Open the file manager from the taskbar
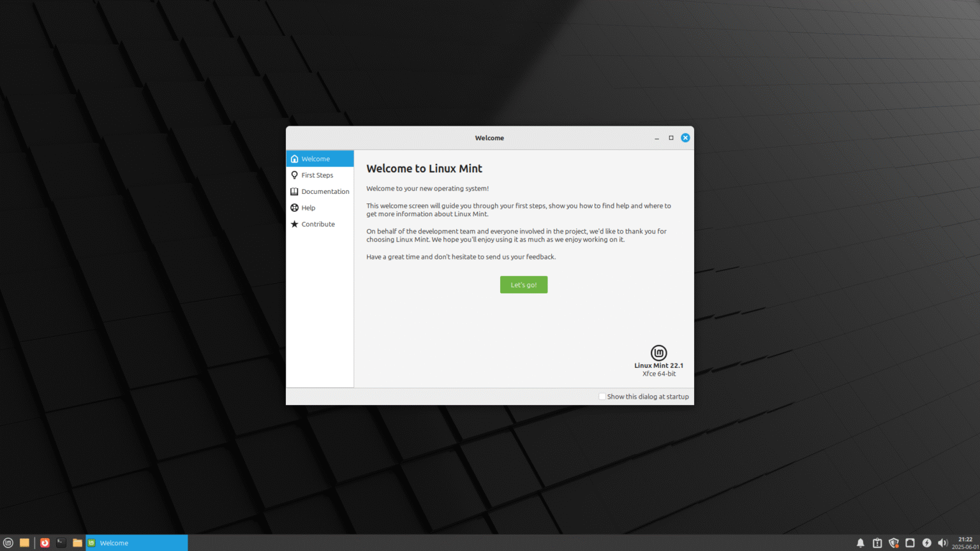This screenshot has height=551, width=980. [x=77, y=543]
